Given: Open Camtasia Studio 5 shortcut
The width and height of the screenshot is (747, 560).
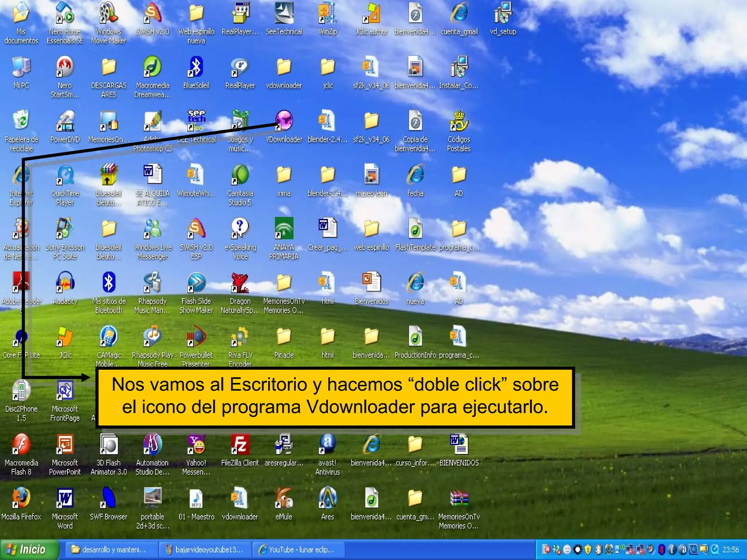Looking at the screenshot, I should pos(240,174).
